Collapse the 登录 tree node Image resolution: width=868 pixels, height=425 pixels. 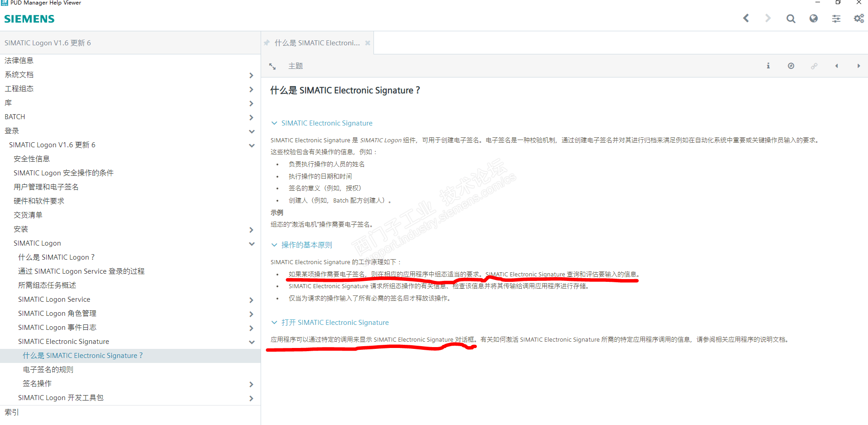coord(252,131)
